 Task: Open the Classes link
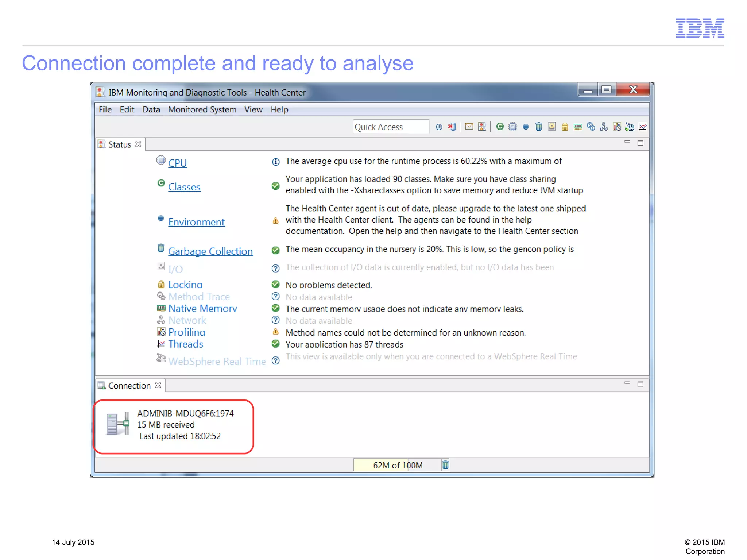pyautogui.click(x=184, y=187)
